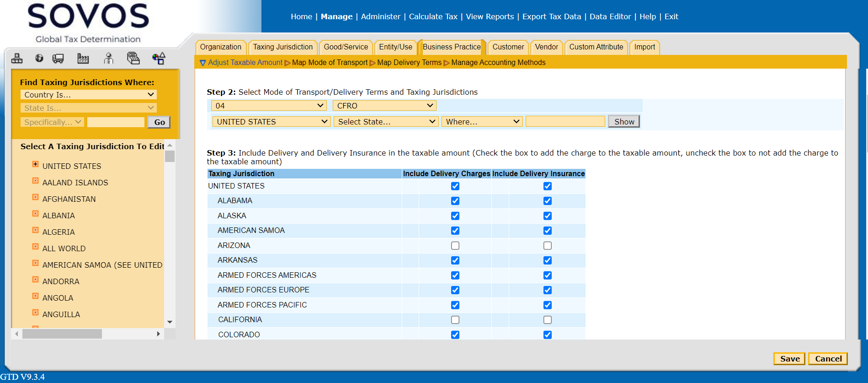Check Include Delivery Insurance for ARIZONA

[x=547, y=246]
